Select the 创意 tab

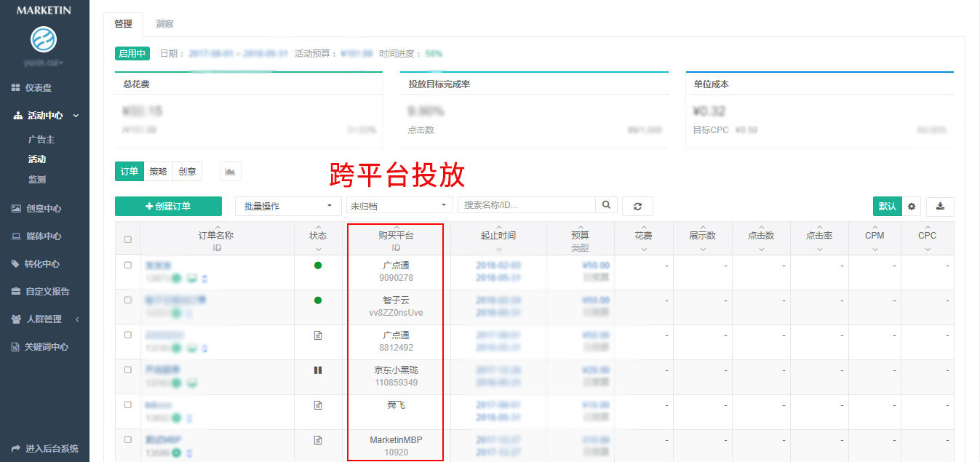[188, 172]
